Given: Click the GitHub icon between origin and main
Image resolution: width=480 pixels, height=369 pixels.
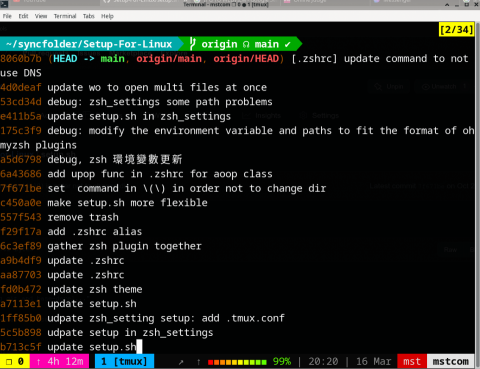Looking at the screenshot, I should [246, 44].
